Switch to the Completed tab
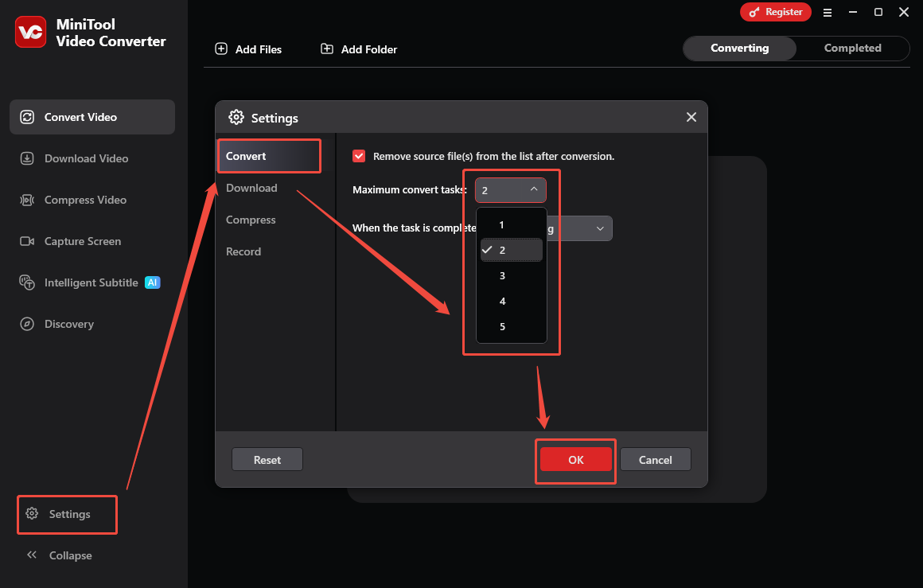 point(852,48)
